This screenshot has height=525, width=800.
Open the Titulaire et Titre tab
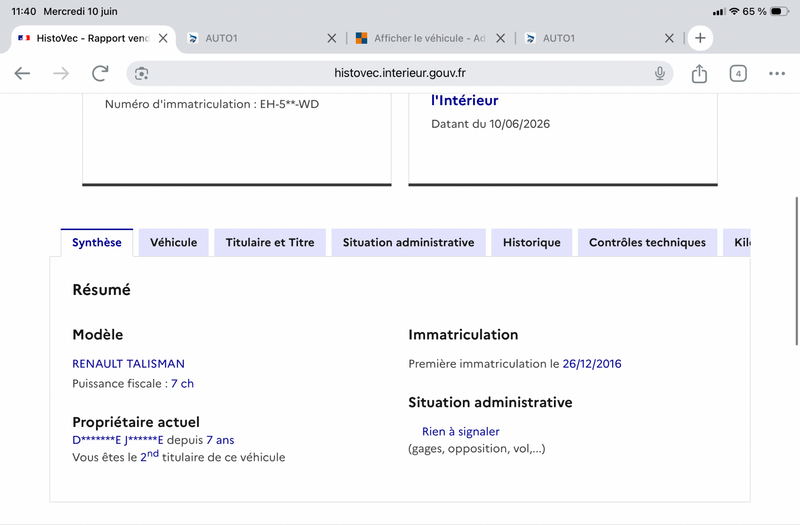[270, 242]
